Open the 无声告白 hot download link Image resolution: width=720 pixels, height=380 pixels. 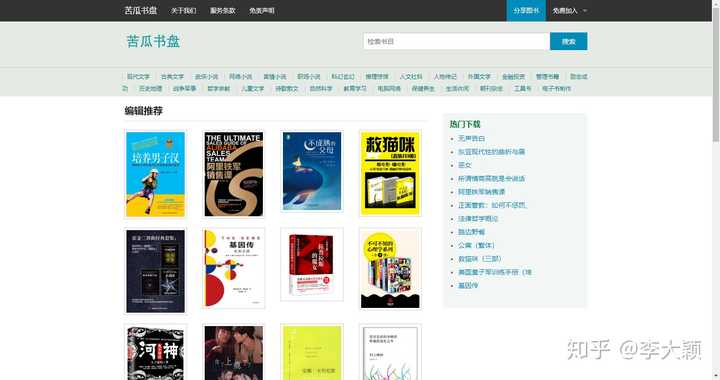[471, 138]
